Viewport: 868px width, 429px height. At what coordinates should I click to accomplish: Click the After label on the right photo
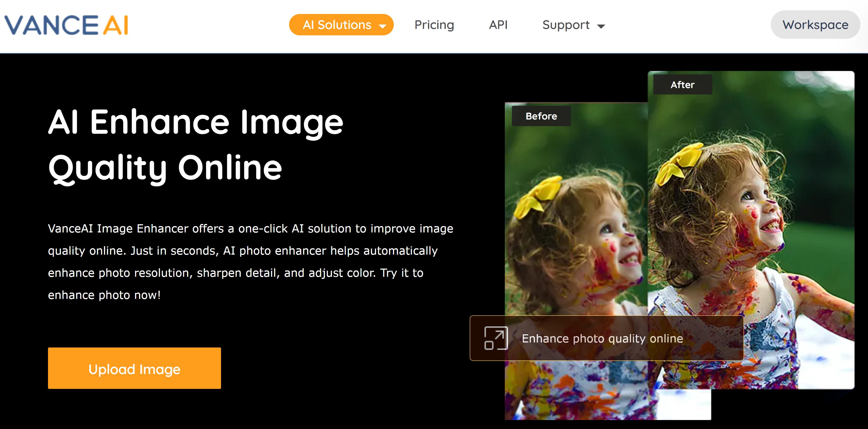pos(682,85)
